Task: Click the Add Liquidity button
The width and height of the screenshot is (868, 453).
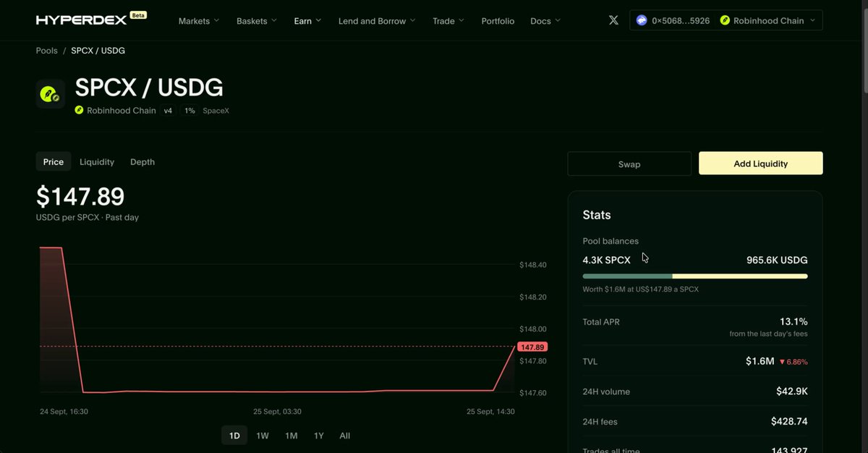Action: pyautogui.click(x=761, y=164)
